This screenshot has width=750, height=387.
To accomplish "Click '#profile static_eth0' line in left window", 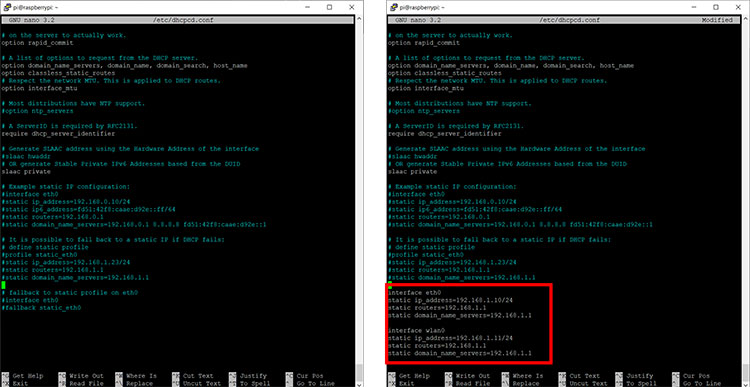I will click(39, 255).
